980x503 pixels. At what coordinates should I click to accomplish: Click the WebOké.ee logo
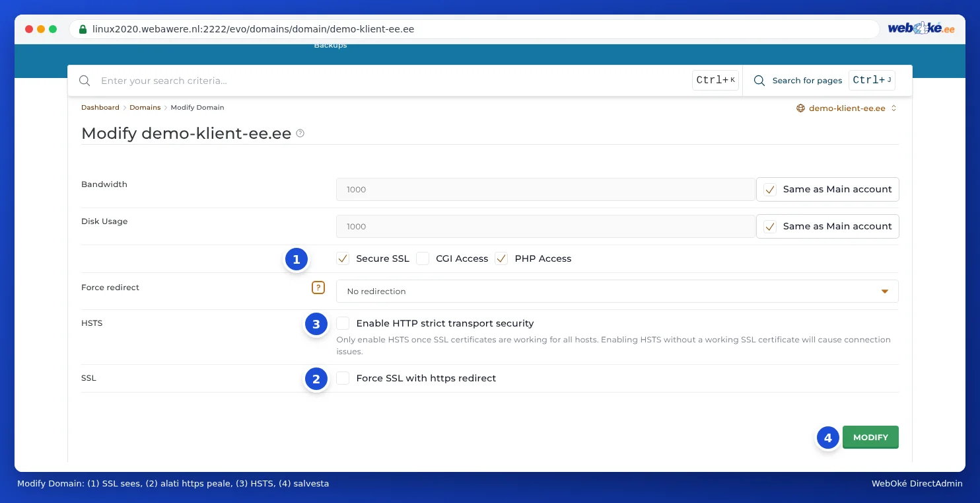point(921,28)
